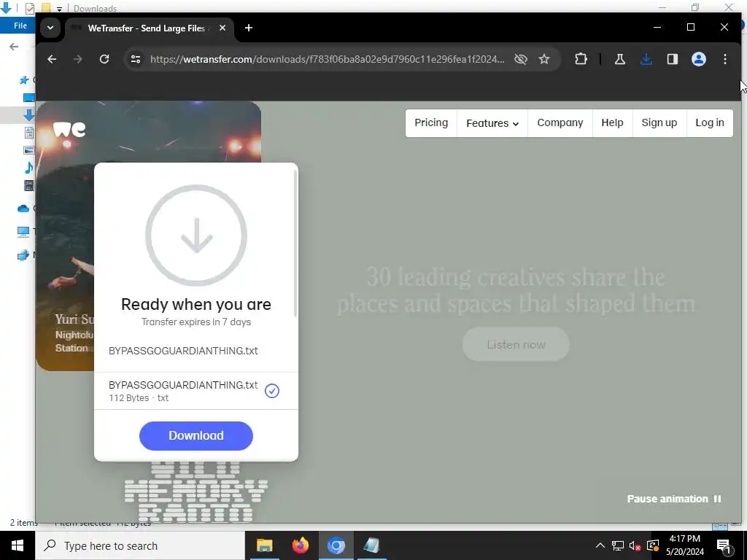Click the transfer panel scrollbar

pyautogui.click(x=295, y=243)
